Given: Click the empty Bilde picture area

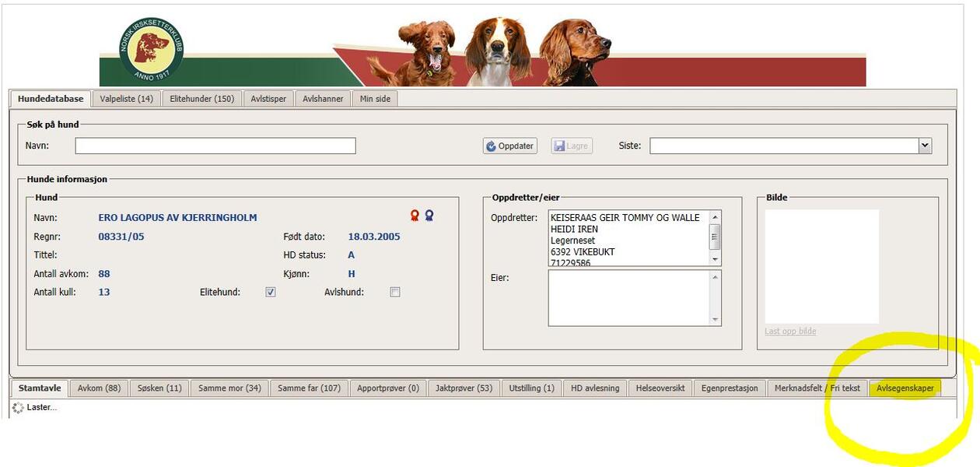Looking at the screenshot, I should tap(821, 266).
